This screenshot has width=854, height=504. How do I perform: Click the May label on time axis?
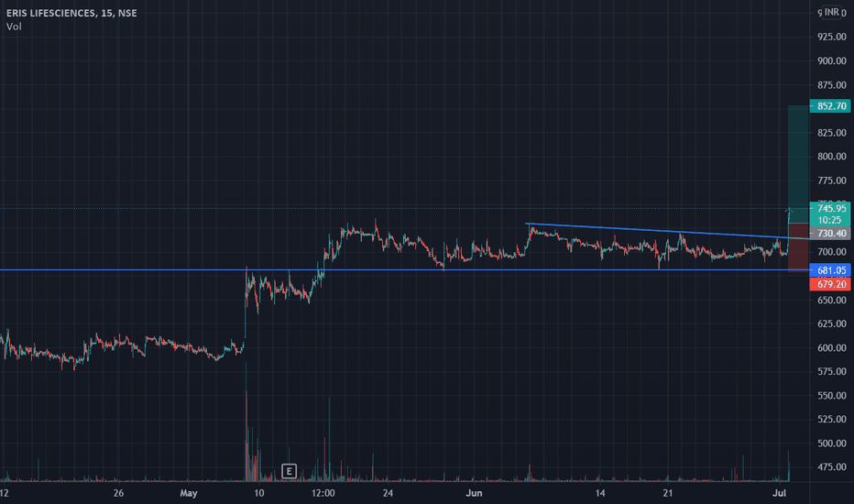189,493
